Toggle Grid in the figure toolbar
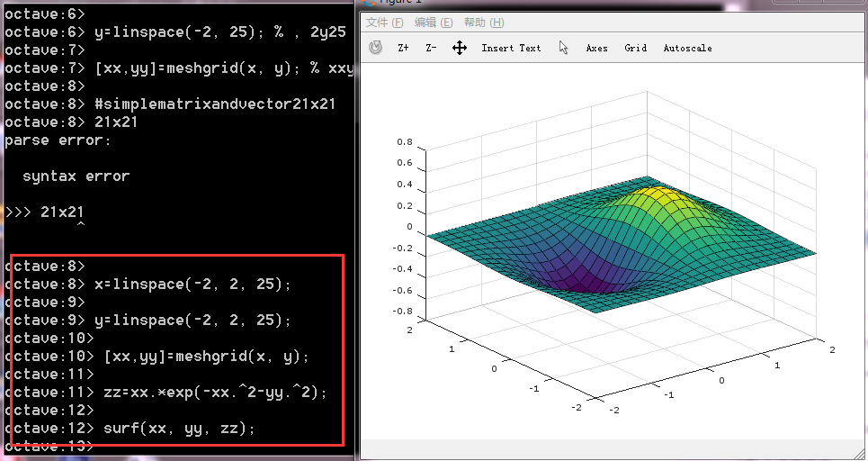 (x=636, y=49)
